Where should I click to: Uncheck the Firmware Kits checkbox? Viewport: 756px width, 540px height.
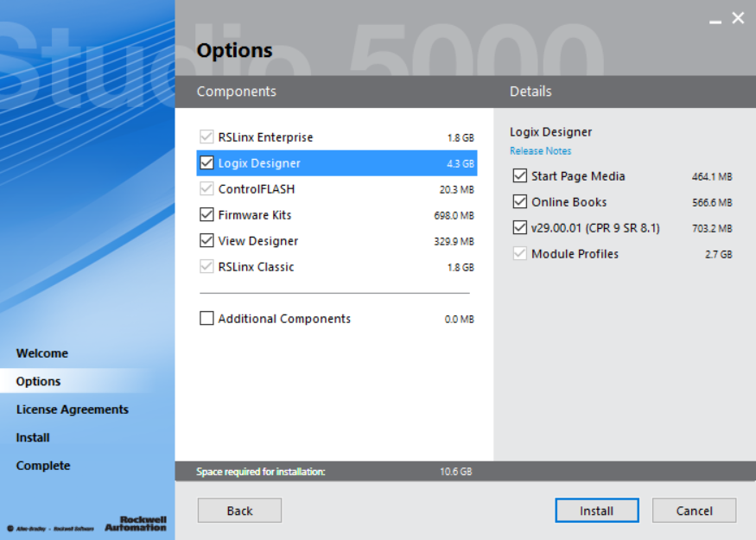coord(206,214)
